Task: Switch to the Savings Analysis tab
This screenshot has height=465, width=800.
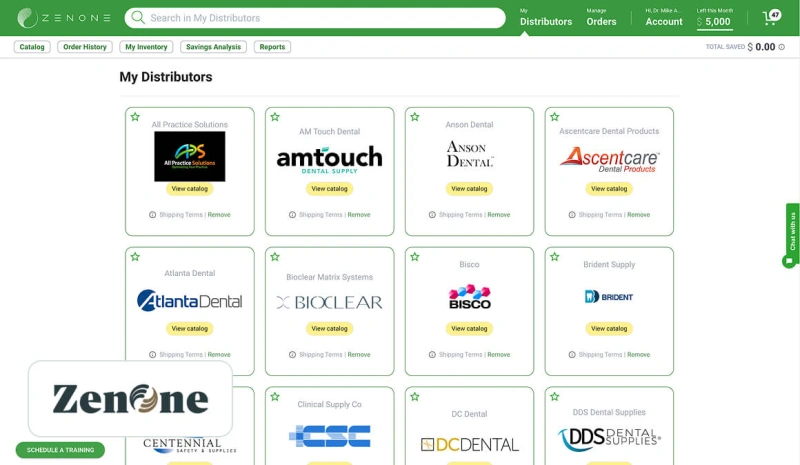Action: tap(213, 47)
